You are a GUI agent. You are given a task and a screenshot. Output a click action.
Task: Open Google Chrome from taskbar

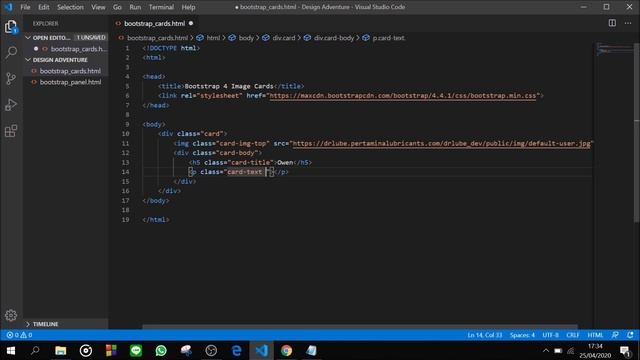point(287,351)
